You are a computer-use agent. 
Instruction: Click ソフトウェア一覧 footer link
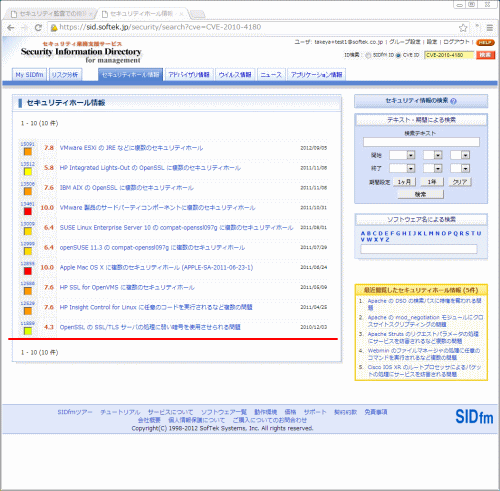[x=224, y=412]
